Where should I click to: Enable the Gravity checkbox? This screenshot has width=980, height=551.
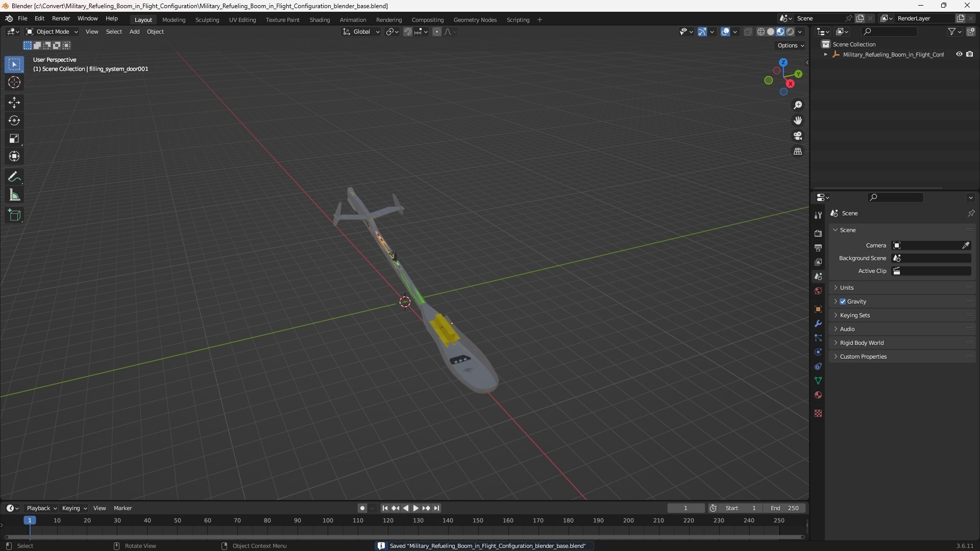(x=843, y=302)
